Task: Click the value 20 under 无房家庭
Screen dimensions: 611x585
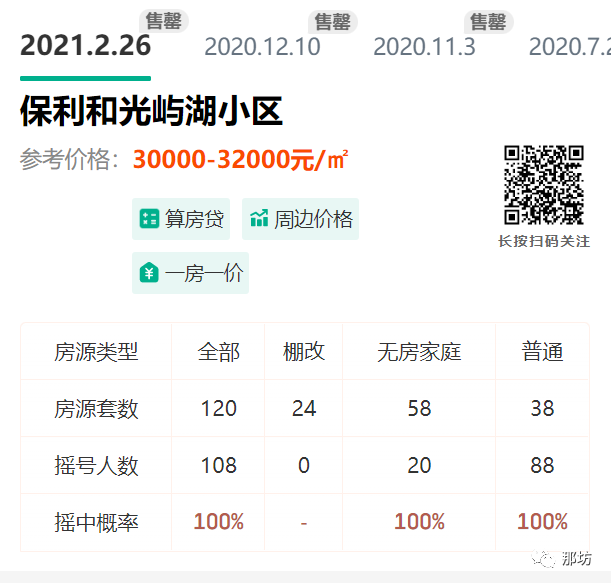Action: pos(419,465)
